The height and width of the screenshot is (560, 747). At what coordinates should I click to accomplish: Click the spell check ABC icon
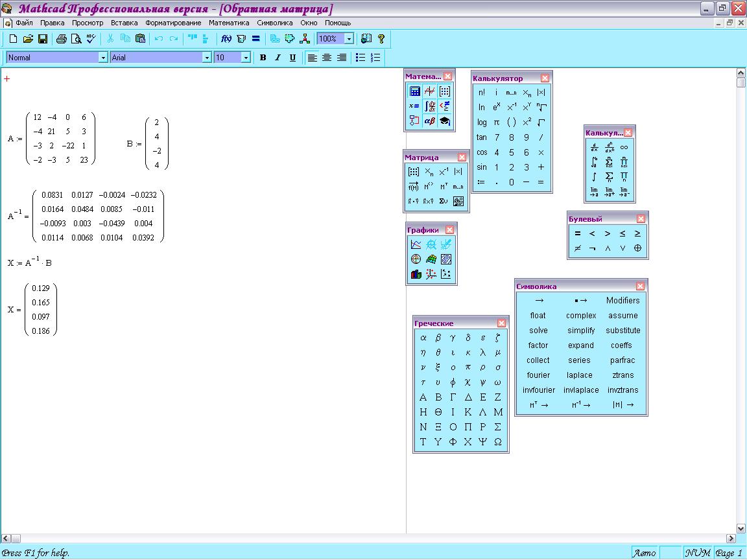click(91, 39)
